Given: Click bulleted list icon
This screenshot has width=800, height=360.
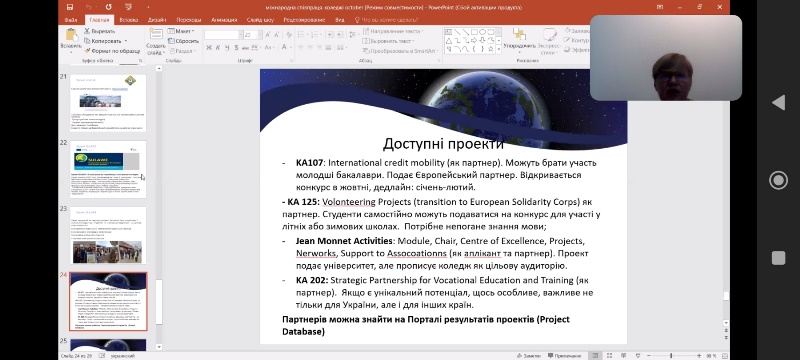Looking at the screenshot, I should pos(302,35).
